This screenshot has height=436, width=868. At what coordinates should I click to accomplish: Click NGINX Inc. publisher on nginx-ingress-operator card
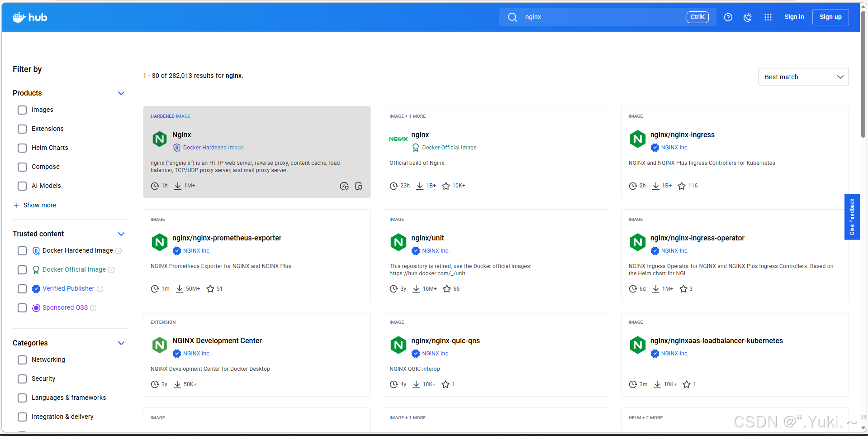coord(674,251)
